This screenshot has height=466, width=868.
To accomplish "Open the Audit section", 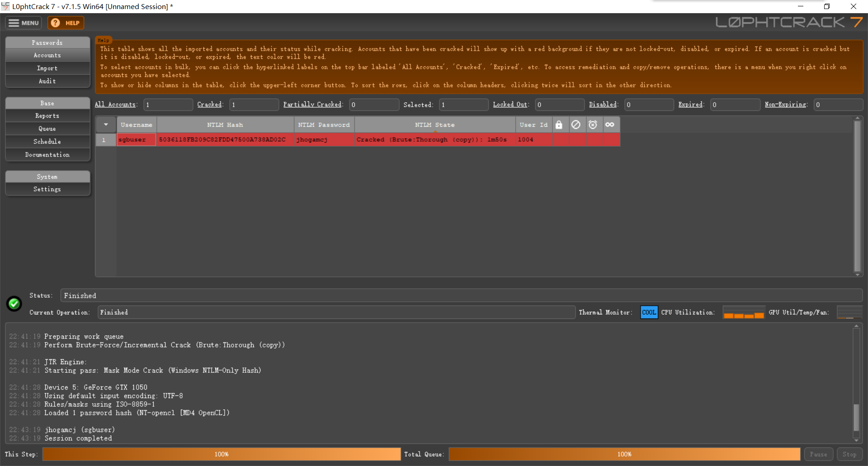I will pyautogui.click(x=47, y=81).
